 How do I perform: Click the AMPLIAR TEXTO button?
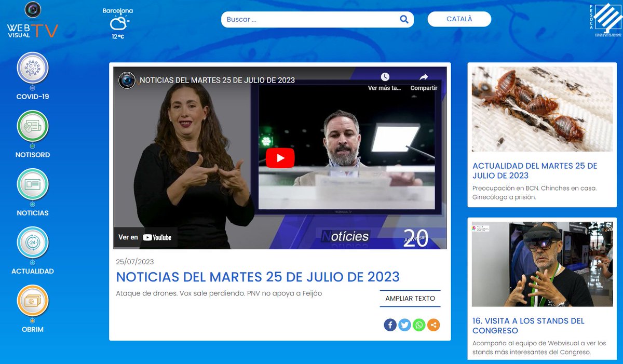click(410, 299)
